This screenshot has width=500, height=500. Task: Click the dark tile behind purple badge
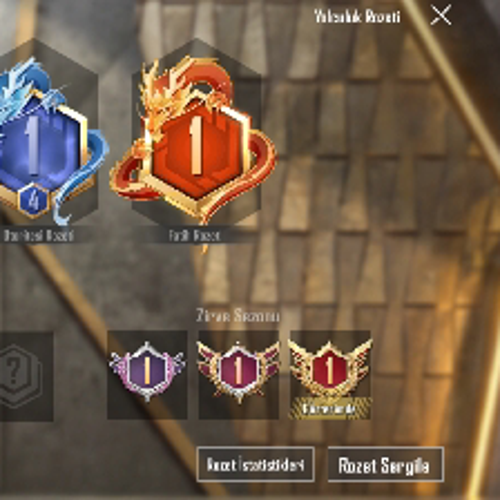pos(147,375)
